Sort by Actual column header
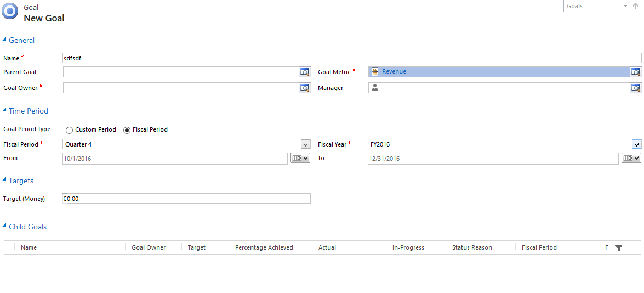Screen dimensions: 644x293 point(327,247)
